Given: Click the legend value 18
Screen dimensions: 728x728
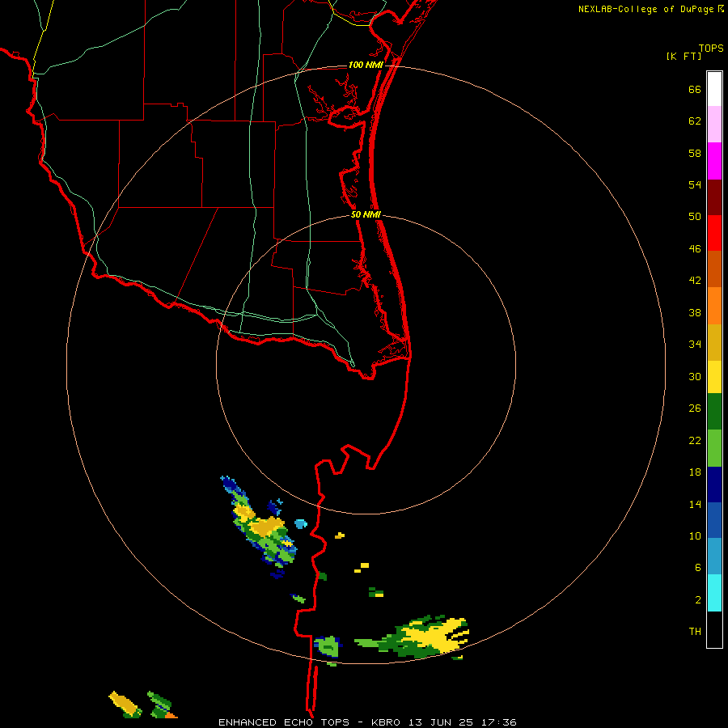Looking at the screenshot, I should [695, 472].
